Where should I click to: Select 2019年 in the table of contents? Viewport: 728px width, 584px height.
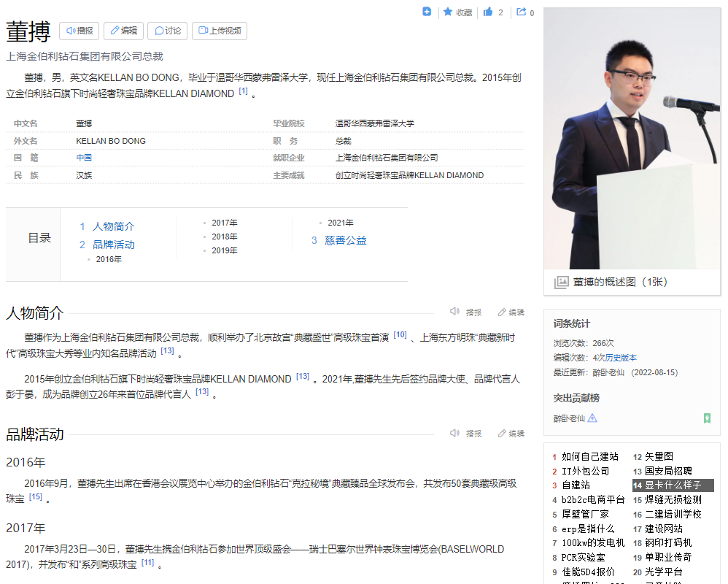[x=224, y=250]
